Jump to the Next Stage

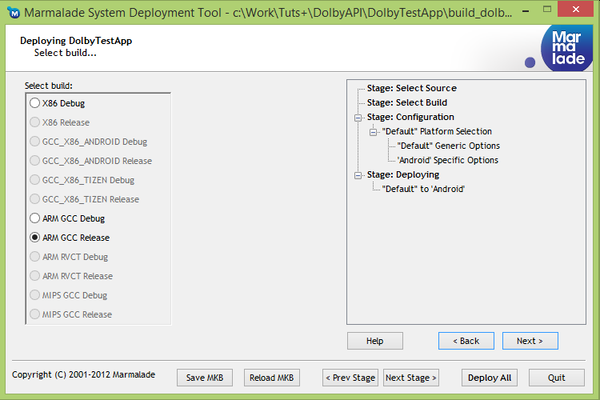click(x=411, y=378)
